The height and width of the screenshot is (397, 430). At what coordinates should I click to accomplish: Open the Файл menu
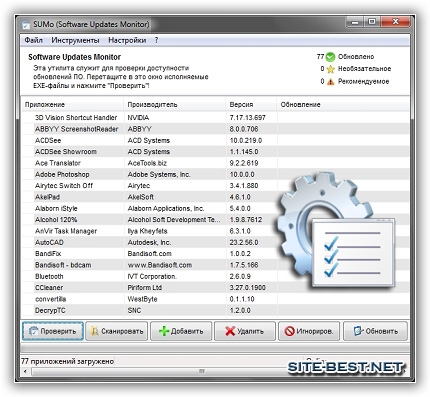coord(33,40)
